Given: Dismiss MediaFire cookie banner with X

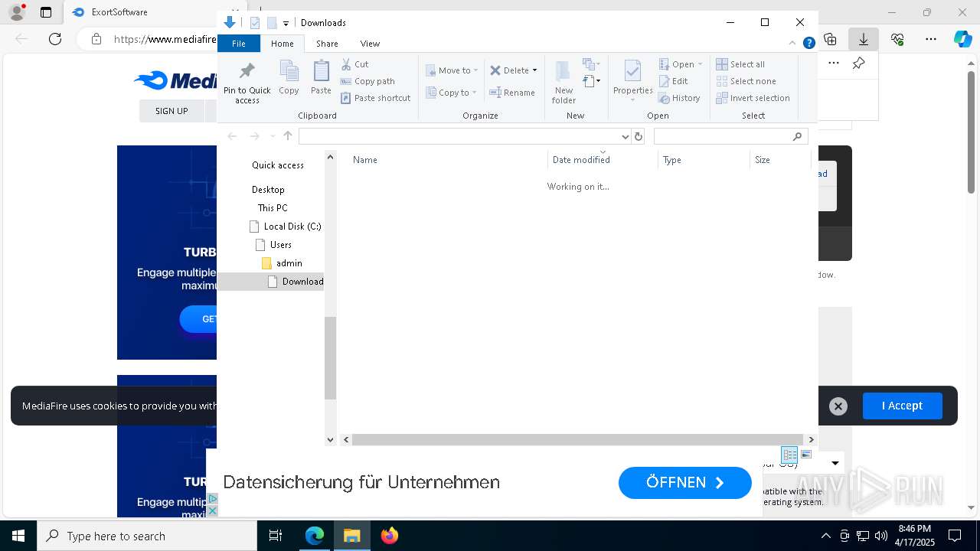Looking at the screenshot, I should [x=838, y=406].
